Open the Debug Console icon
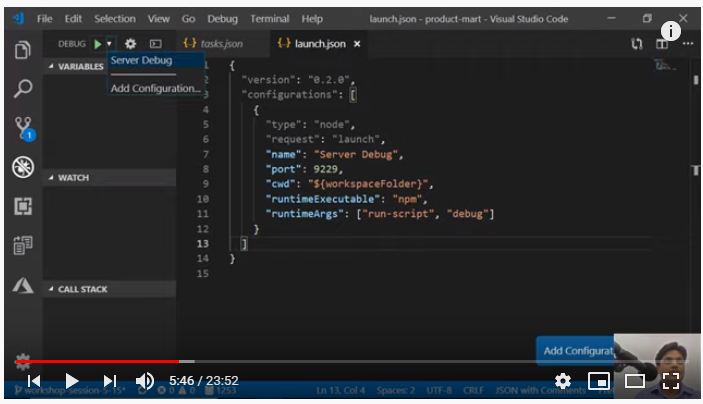This screenshot has width=703, height=404. coord(155,44)
